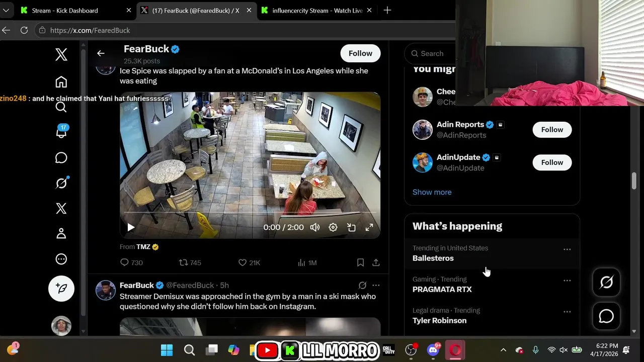
Task: Reload the page in browser toolbar
Action: [x=24, y=30]
